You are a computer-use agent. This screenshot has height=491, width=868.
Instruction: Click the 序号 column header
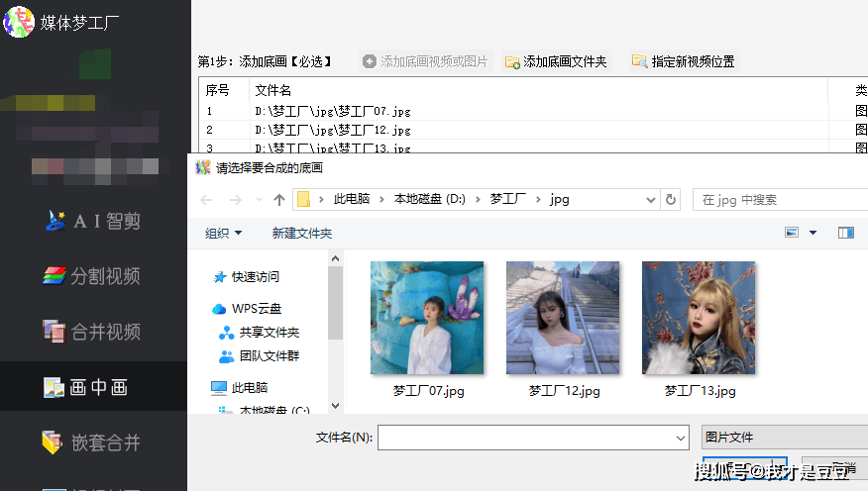[218, 90]
